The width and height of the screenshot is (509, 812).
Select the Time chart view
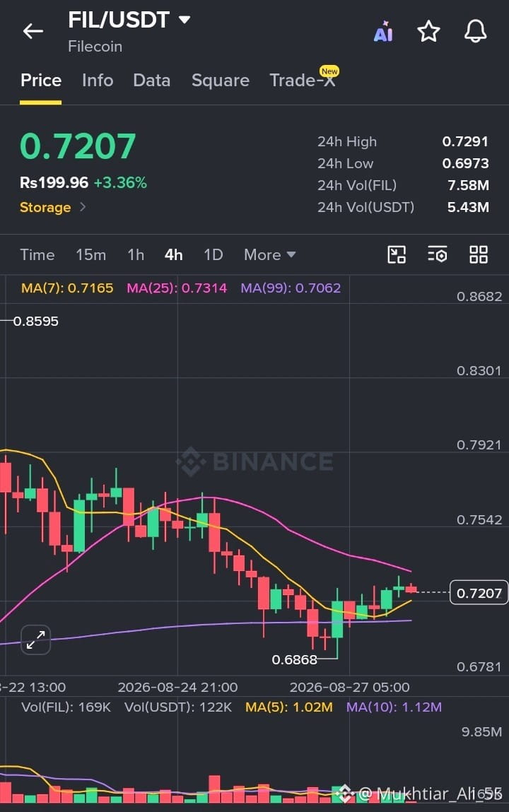click(37, 255)
